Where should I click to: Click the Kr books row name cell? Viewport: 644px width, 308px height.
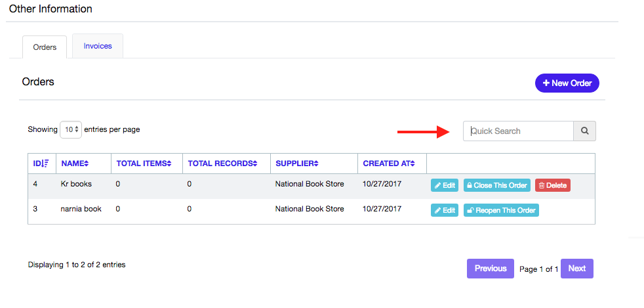click(x=76, y=185)
